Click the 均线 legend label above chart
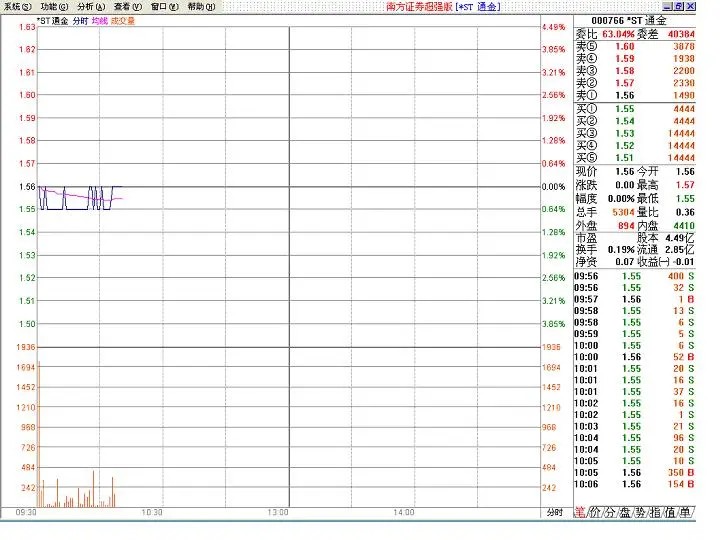The width and height of the screenshot is (720, 540). (x=99, y=20)
